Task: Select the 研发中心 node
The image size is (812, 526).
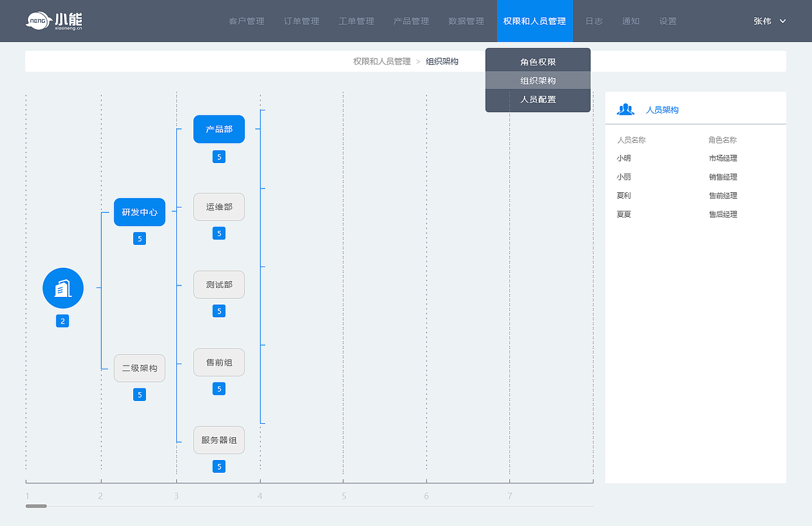Action: 140,212
